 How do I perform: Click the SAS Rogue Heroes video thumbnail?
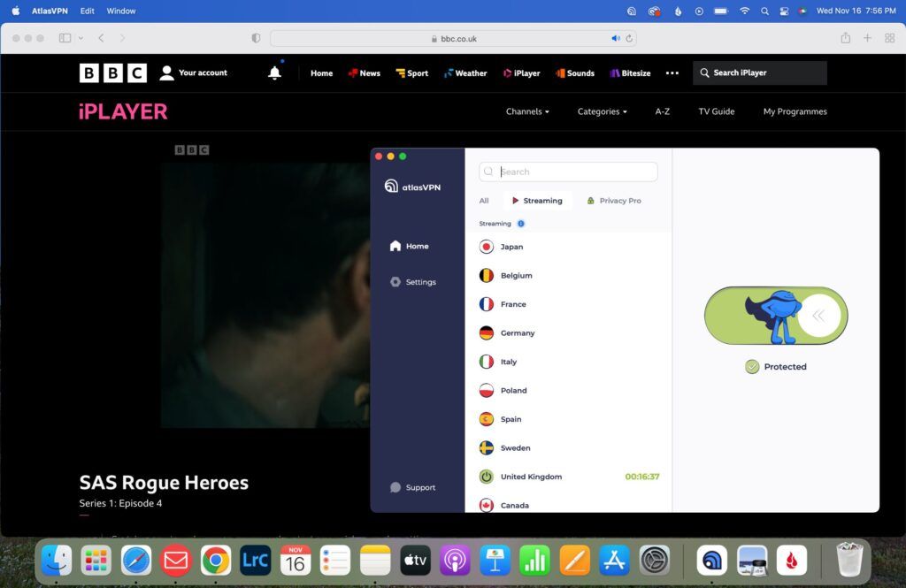tap(265, 295)
